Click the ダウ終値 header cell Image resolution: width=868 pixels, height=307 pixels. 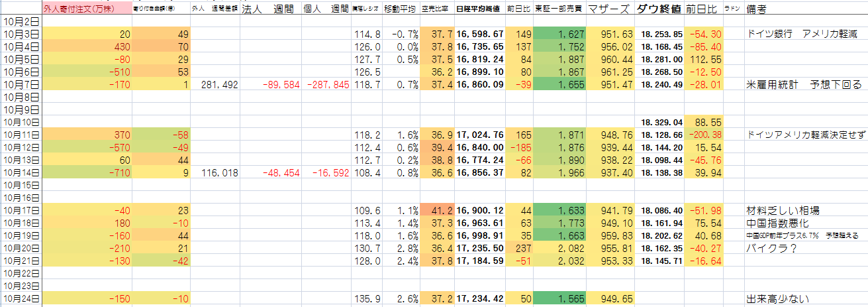[x=659, y=9]
